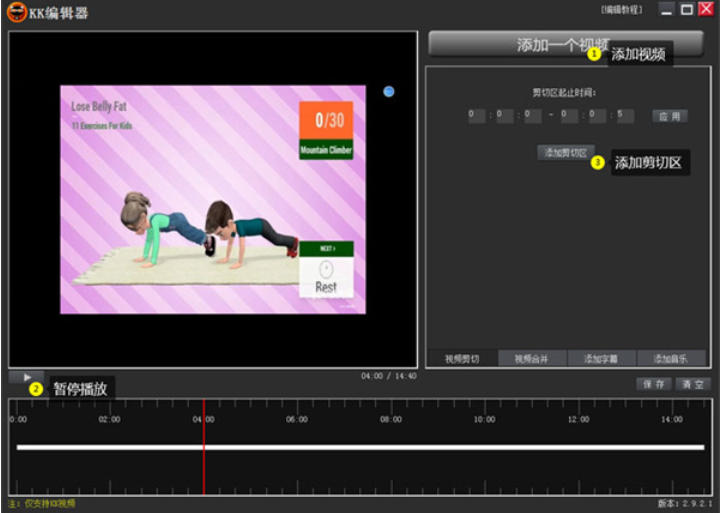
Task: Click the 保存 button
Action: click(654, 384)
